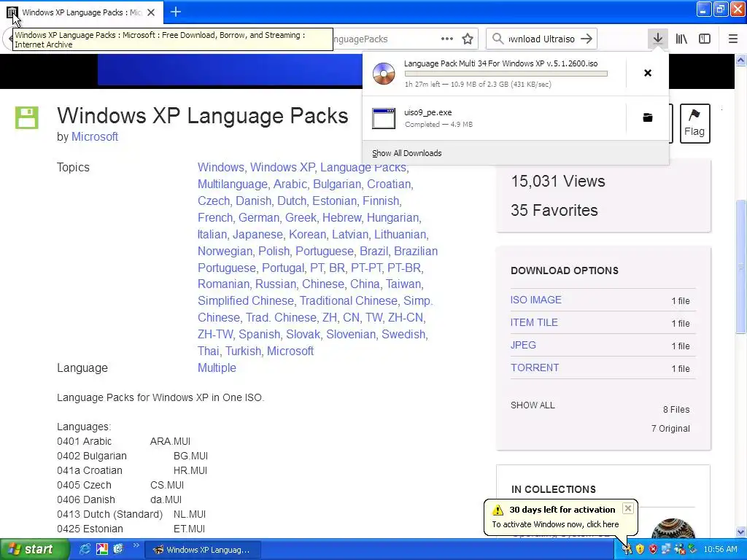The height and width of the screenshot is (560, 747).
Task: Click the scrollbar down arrow
Action: (741, 532)
